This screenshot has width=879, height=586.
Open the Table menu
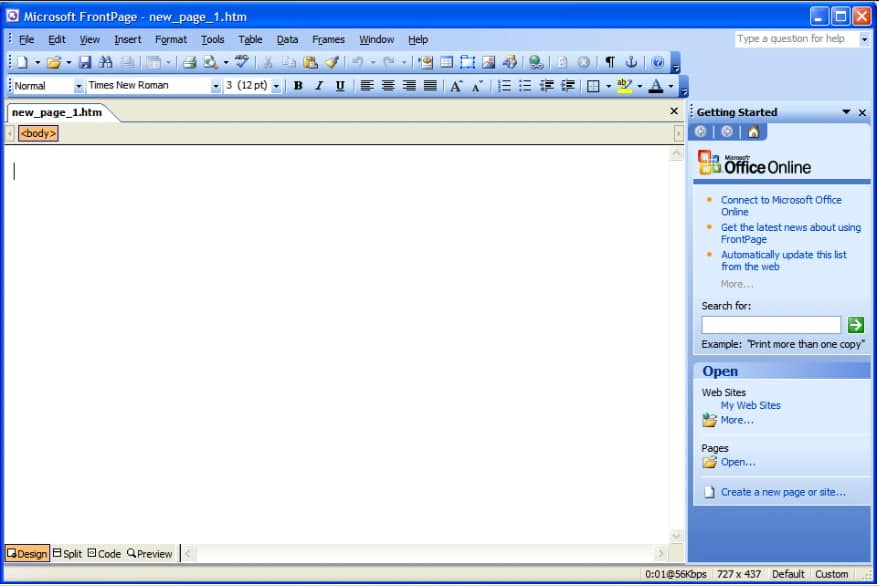point(250,39)
